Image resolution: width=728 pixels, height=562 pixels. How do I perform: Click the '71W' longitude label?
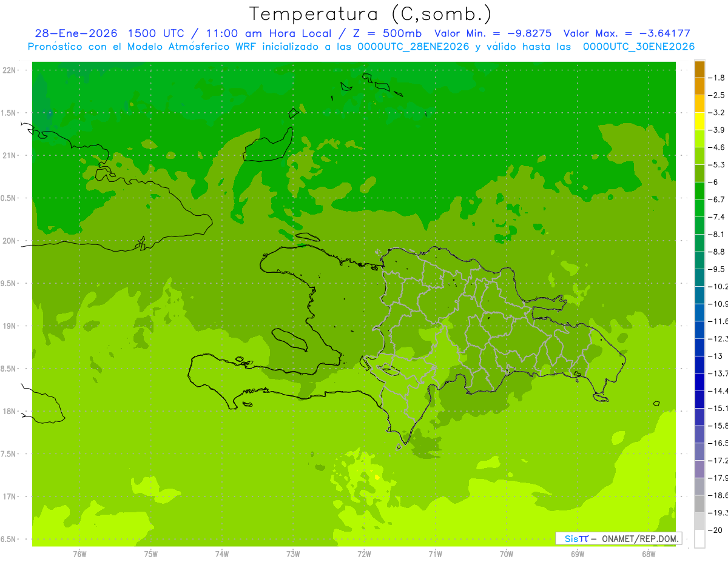tap(435, 554)
